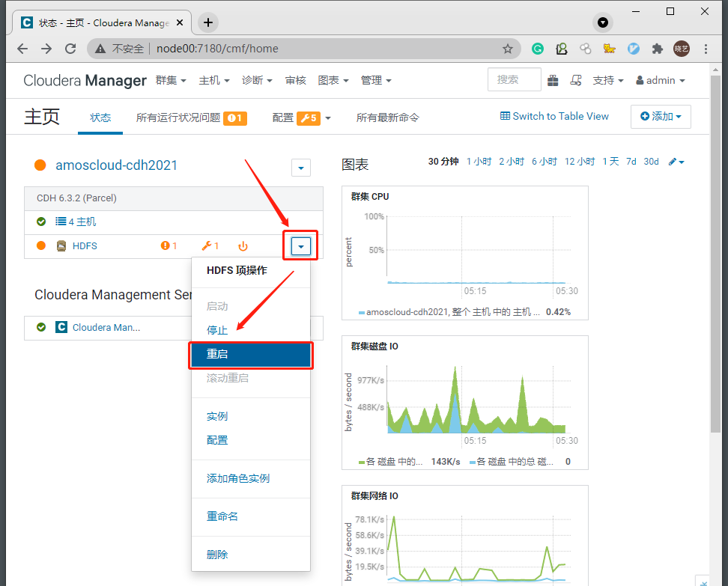
Task: Click the parcels gift box icon
Action: (x=553, y=81)
